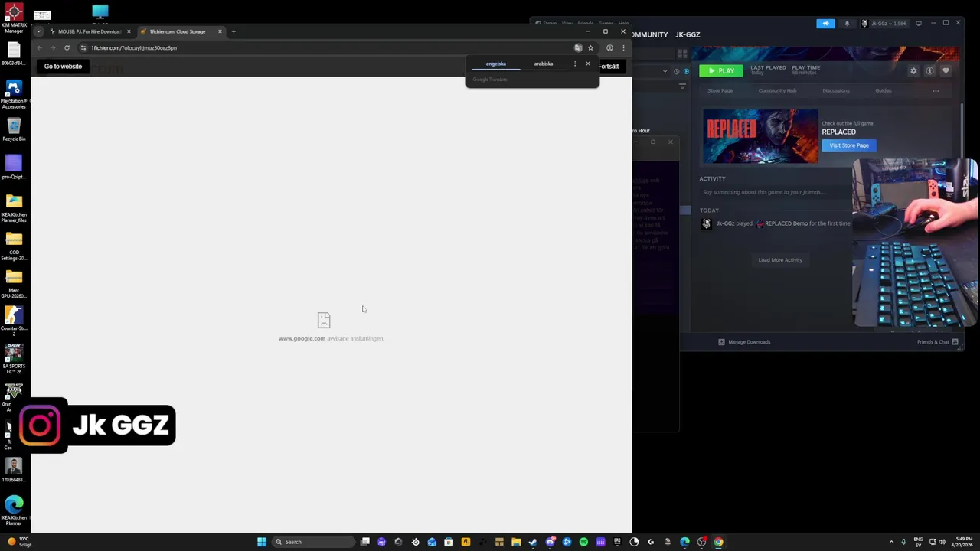Expand more game links ellipsis in Steam
The image size is (980, 551).
[x=936, y=90]
